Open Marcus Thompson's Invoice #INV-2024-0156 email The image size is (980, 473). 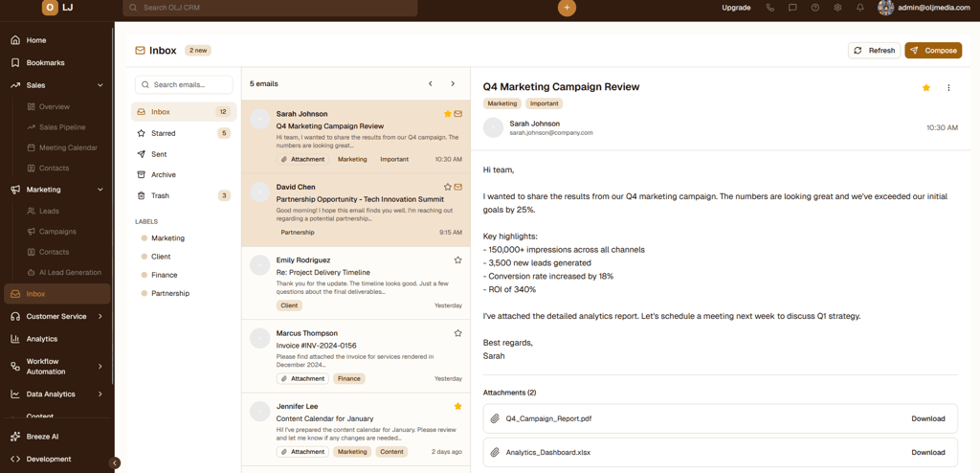pyautogui.click(x=356, y=356)
